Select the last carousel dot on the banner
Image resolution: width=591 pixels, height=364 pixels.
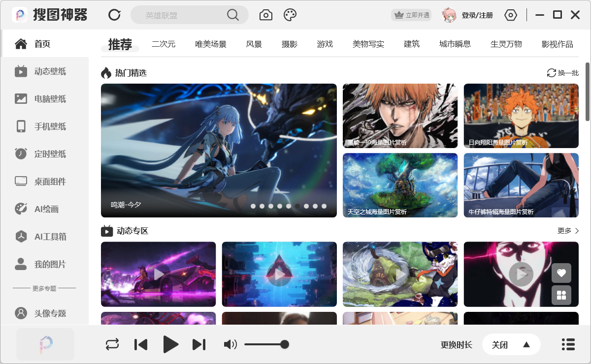[324, 206]
